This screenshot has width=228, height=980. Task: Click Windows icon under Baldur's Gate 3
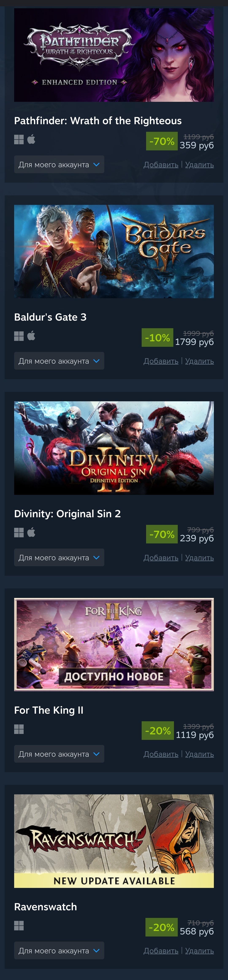coord(19,336)
